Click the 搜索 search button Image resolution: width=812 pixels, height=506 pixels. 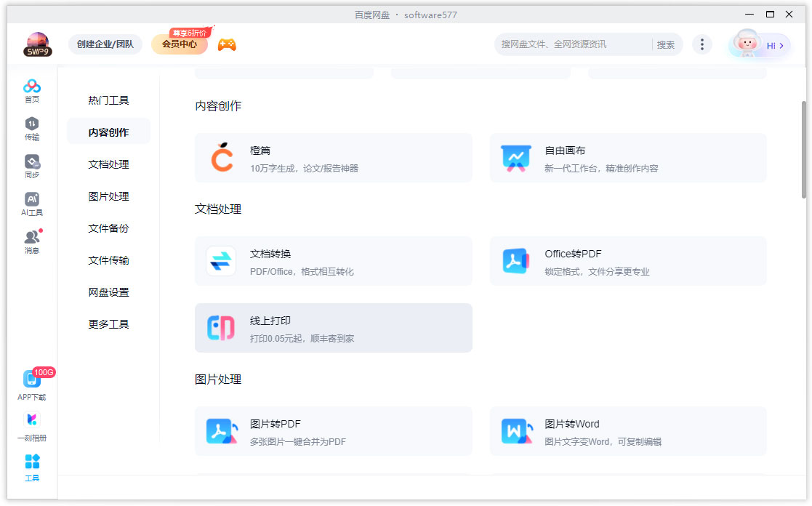[665, 44]
